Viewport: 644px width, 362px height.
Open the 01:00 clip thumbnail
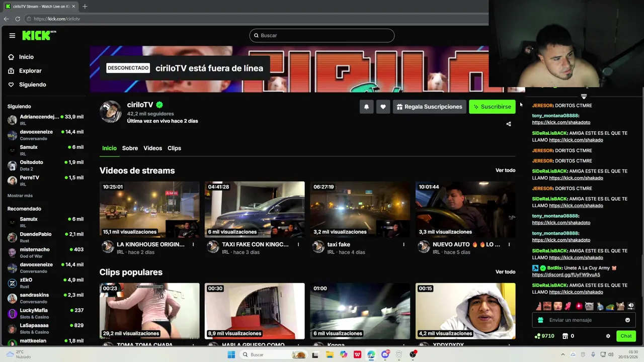pos(360,311)
